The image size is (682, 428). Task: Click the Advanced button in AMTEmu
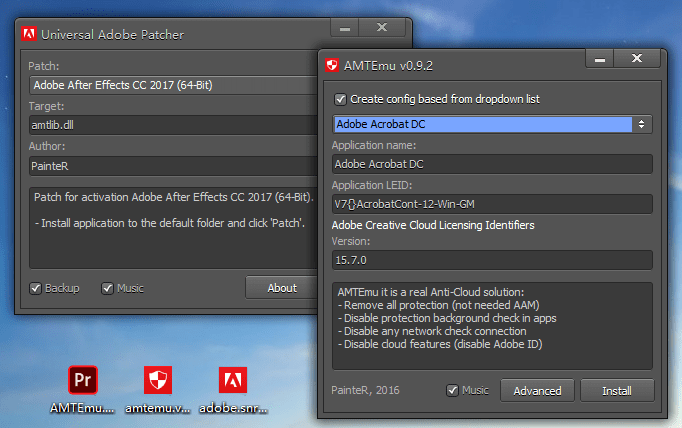tap(537, 391)
